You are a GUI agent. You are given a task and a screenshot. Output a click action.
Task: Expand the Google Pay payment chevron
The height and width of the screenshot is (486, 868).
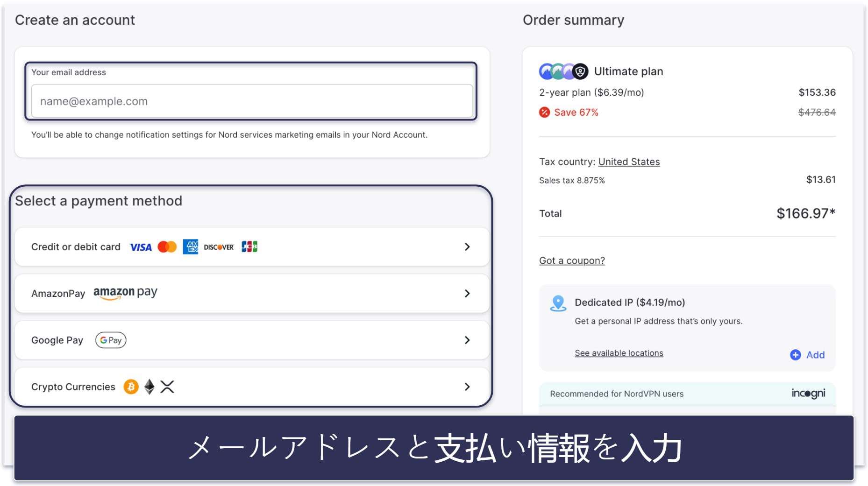tap(467, 340)
